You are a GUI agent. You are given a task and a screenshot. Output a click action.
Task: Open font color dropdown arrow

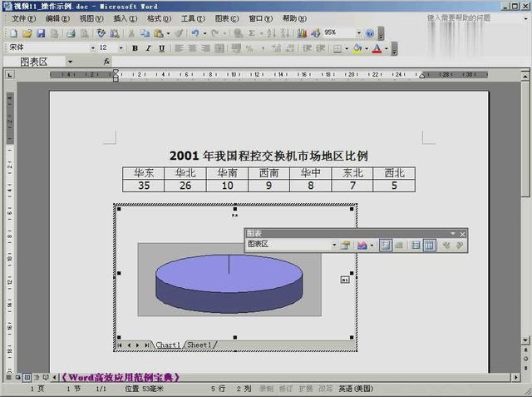[x=386, y=48]
